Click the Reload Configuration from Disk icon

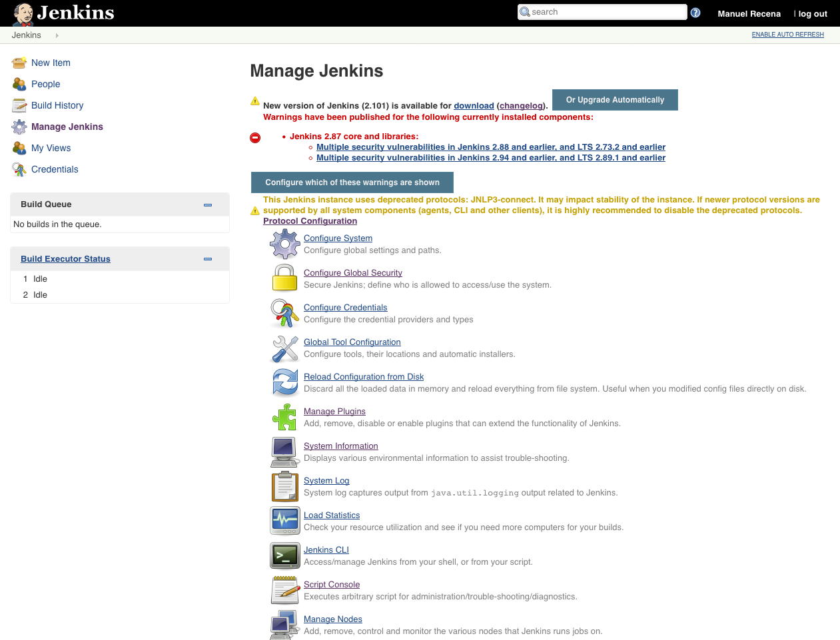pyautogui.click(x=285, y=382)
